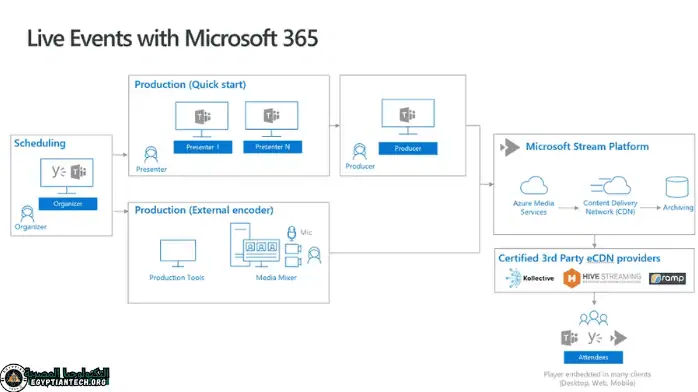
Task: Select the Content Delivery Network cloud icon
Action: pos(611,185)
